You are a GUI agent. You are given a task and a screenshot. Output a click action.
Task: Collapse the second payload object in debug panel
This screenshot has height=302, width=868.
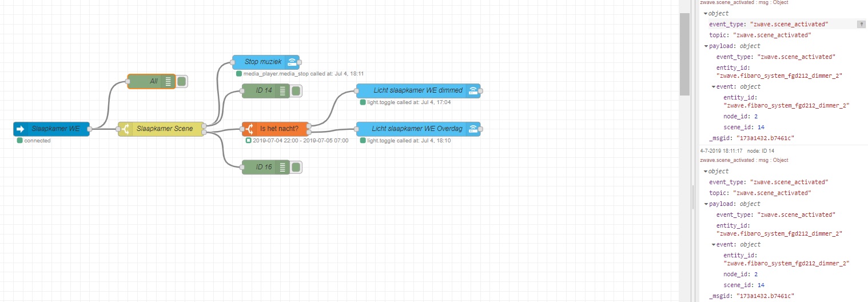pyautogui.click(x=706, y=204)
